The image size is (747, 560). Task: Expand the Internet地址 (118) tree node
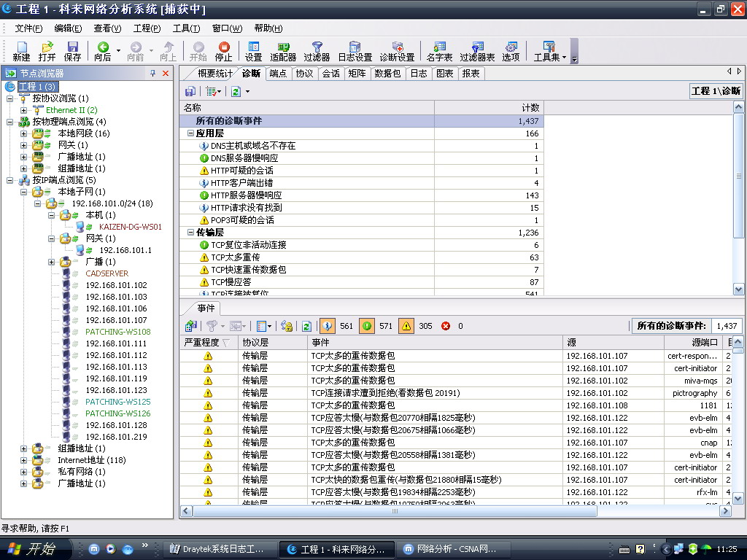(x=24, y=460)
